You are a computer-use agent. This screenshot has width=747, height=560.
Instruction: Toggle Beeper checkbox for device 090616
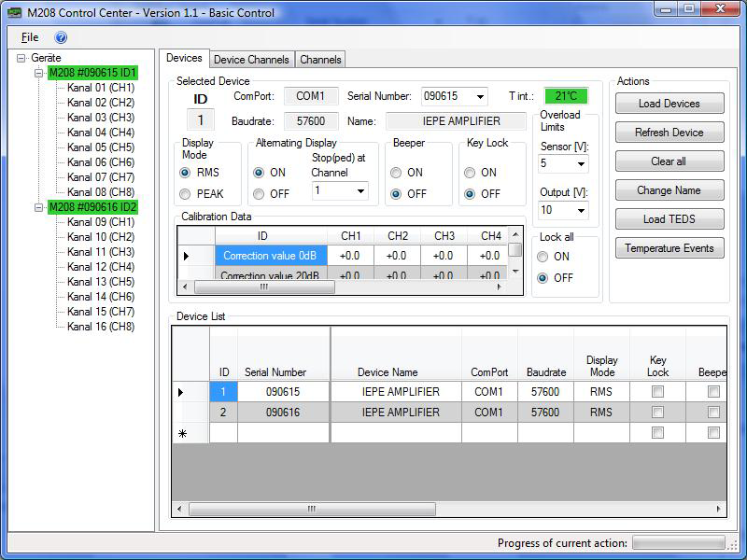(713, 412)
